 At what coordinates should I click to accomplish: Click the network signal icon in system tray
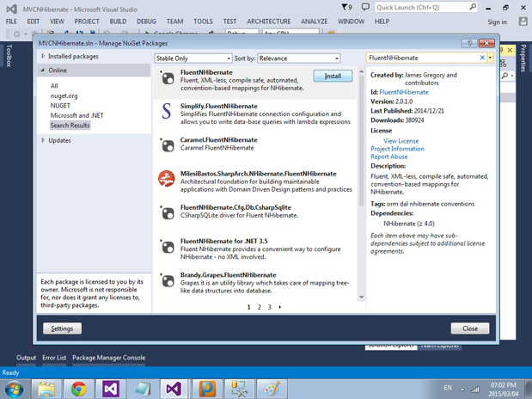(x=475, y=390)
